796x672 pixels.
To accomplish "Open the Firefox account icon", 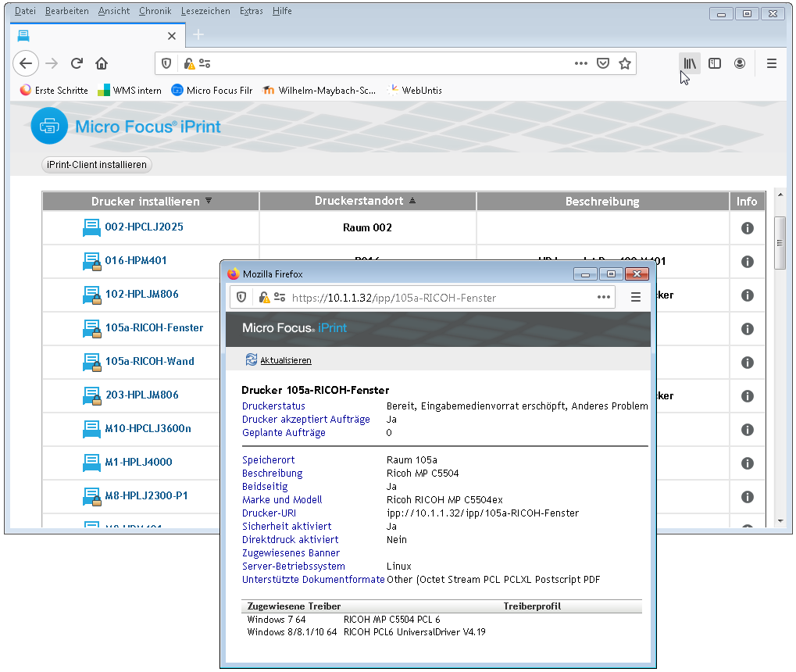I will coord(740,63).
